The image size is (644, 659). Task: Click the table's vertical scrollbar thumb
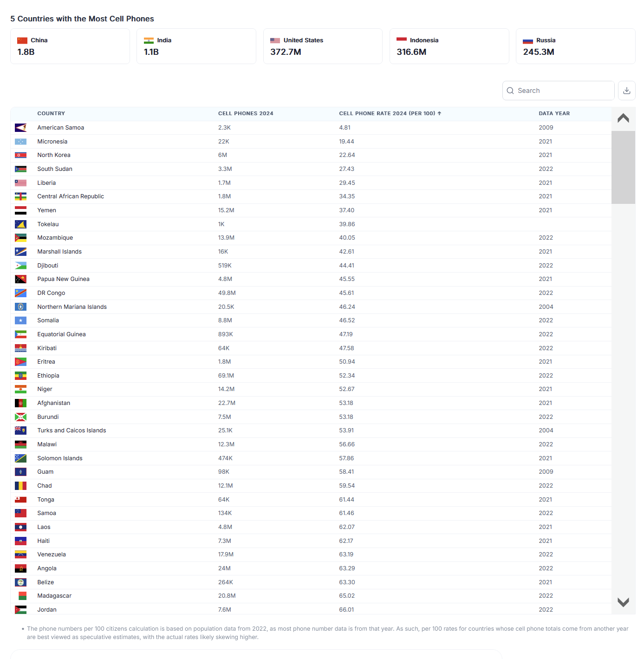(x=623, y=167)
